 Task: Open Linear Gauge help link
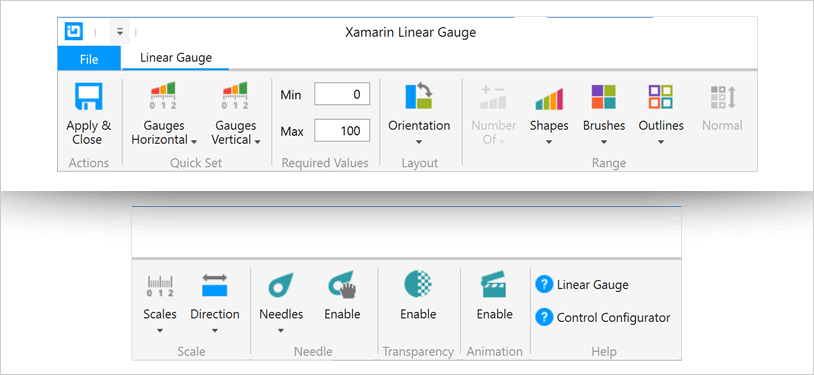pos(592,285)
